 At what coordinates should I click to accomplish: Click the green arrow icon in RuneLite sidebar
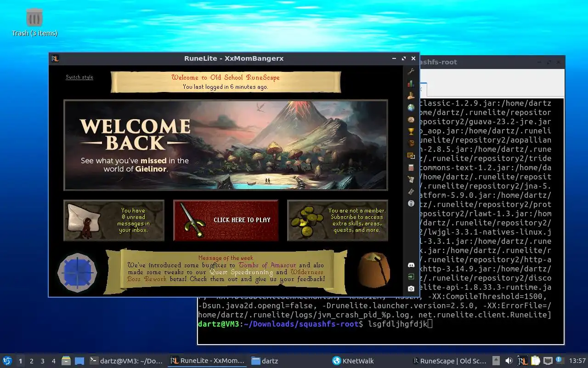[411, 277]
